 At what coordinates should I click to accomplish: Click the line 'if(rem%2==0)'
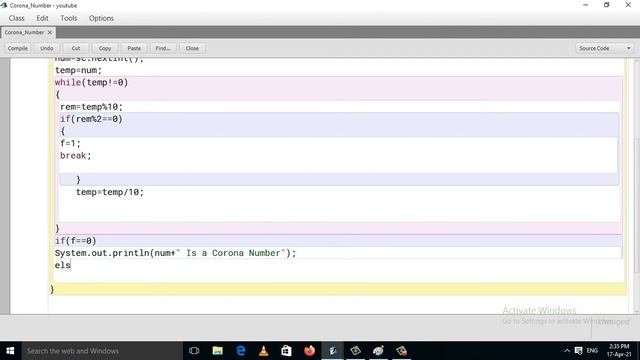pos(91,119)
